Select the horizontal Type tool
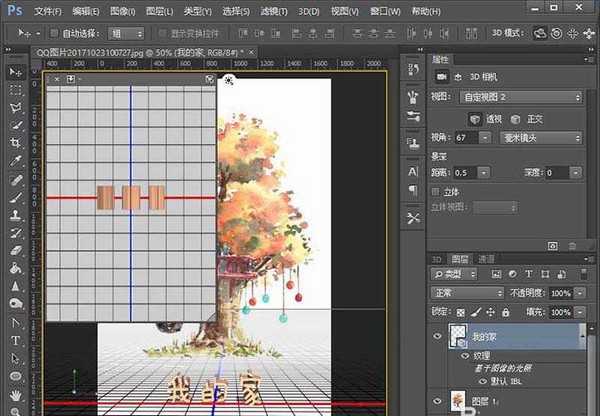This screenshot has width=600, height=416. [x=16, y=340]
